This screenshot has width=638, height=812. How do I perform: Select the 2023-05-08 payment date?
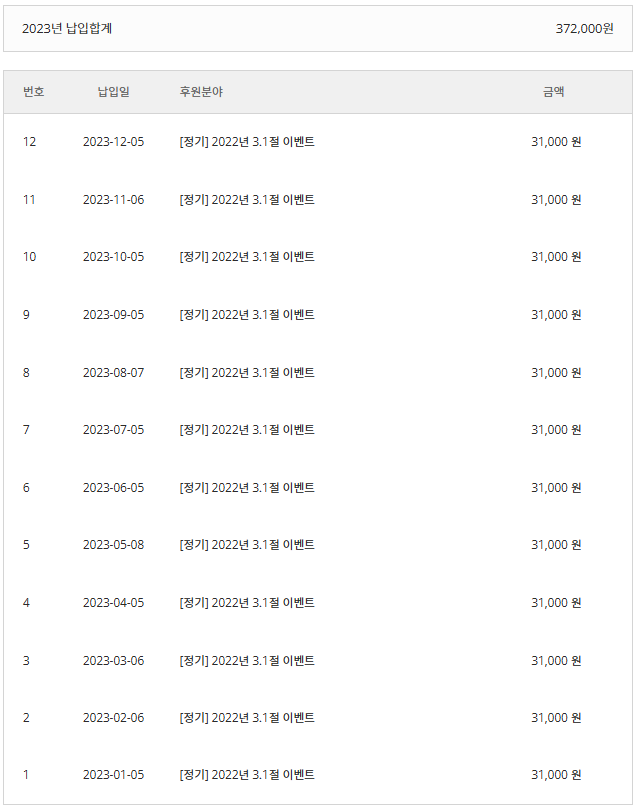click(113, 545)
